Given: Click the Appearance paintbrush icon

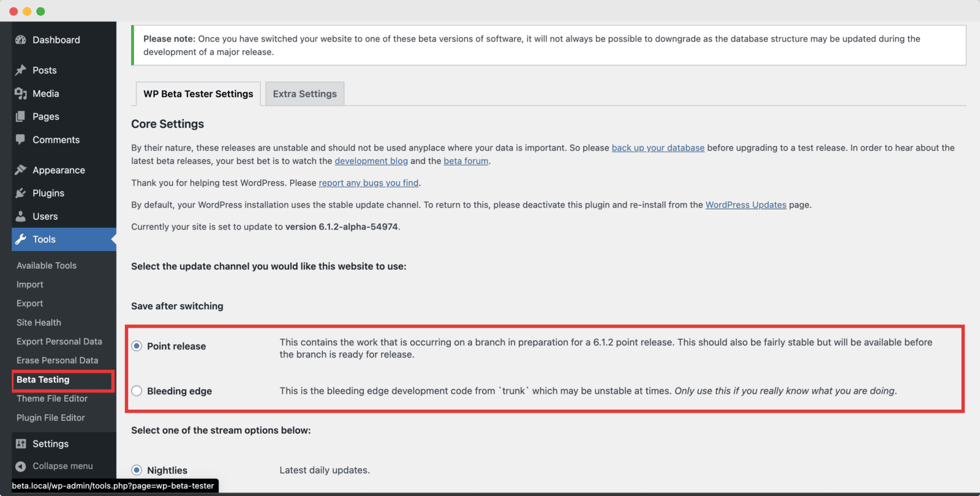Looking at the screenshot, I should 21,170.
